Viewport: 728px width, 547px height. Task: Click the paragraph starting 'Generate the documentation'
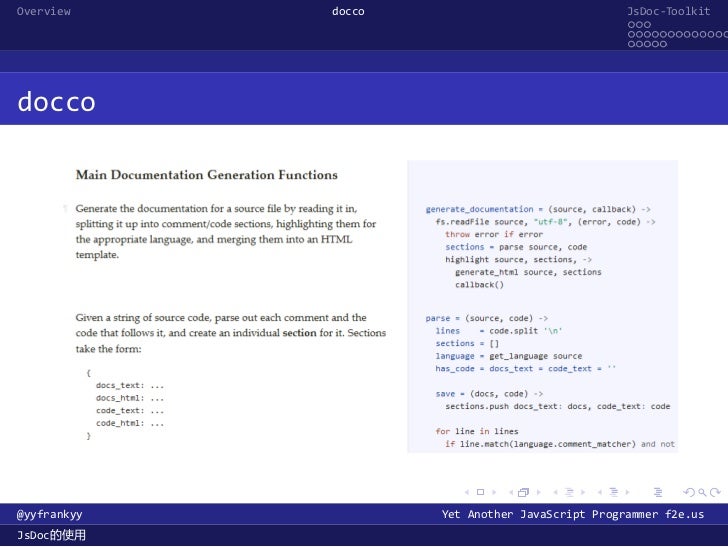pyautogui.click(x=226, y=231)
